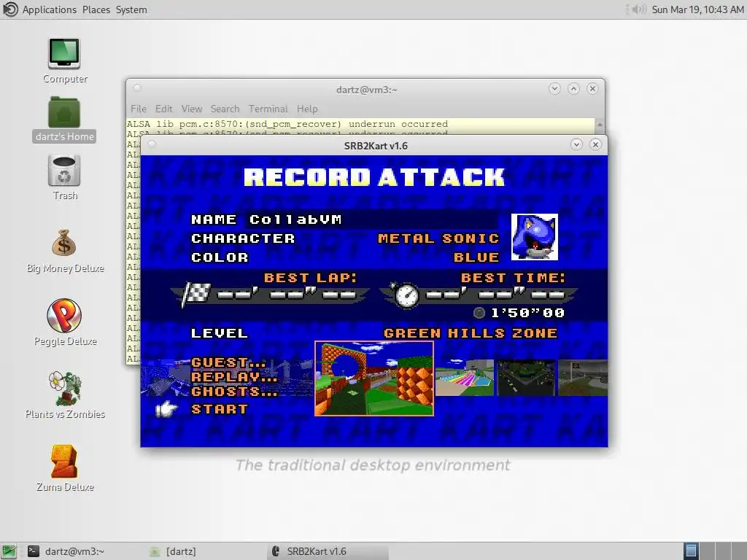Click the dark road level thumbnail
Screen dimensions: 747x560
[x=525, y=378]
